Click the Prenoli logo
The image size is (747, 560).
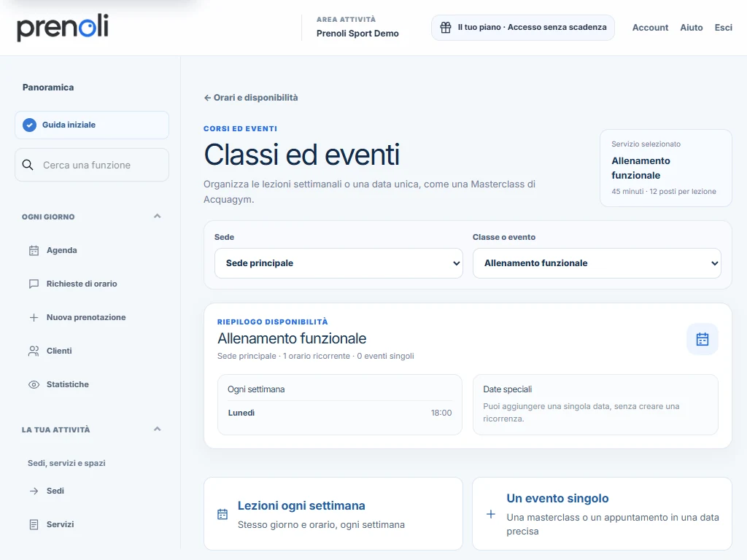pyautogui.click(x=63, y=27)
